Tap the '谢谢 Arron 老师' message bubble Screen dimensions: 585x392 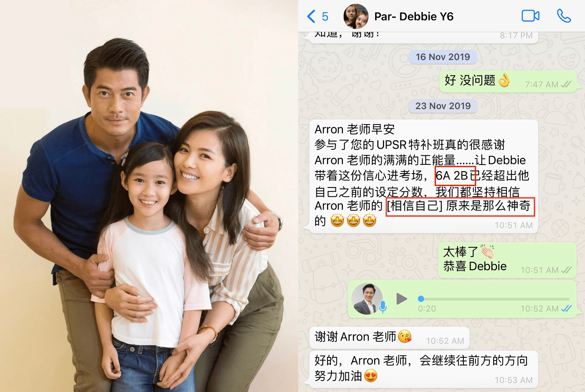point(389,338)
